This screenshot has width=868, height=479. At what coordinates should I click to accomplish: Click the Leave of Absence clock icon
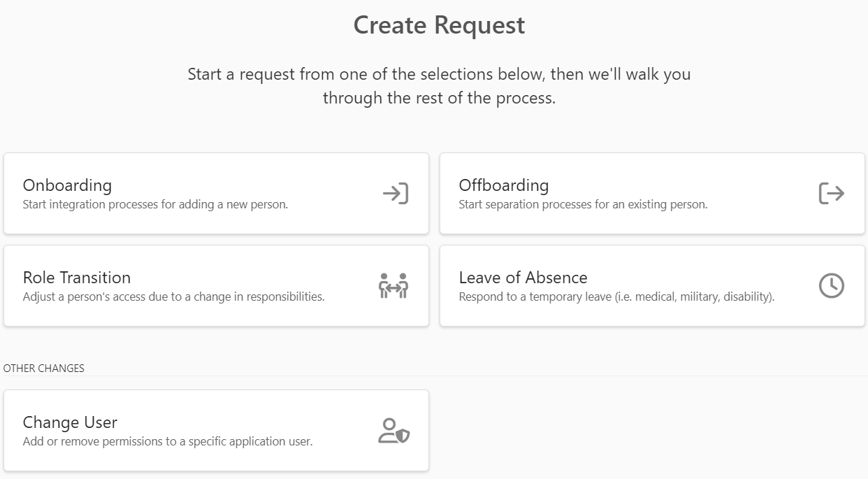(831, 285)
